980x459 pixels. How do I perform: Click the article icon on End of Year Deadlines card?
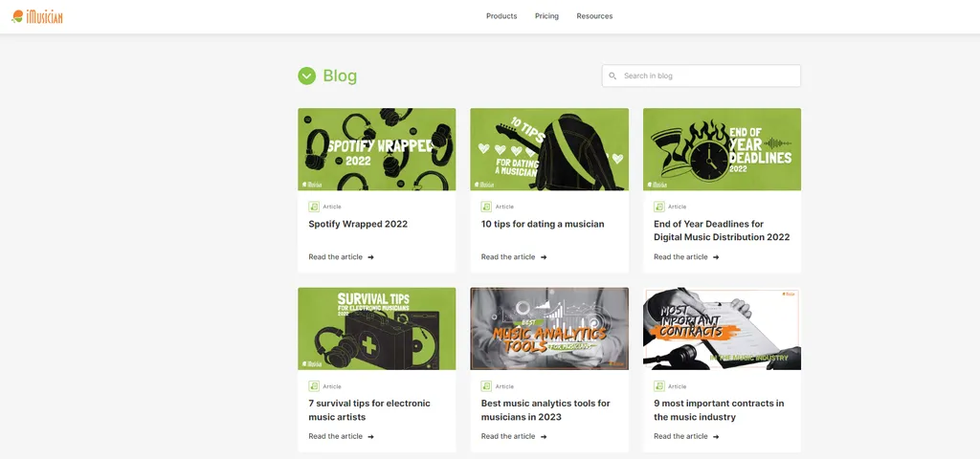pos(659,207)
